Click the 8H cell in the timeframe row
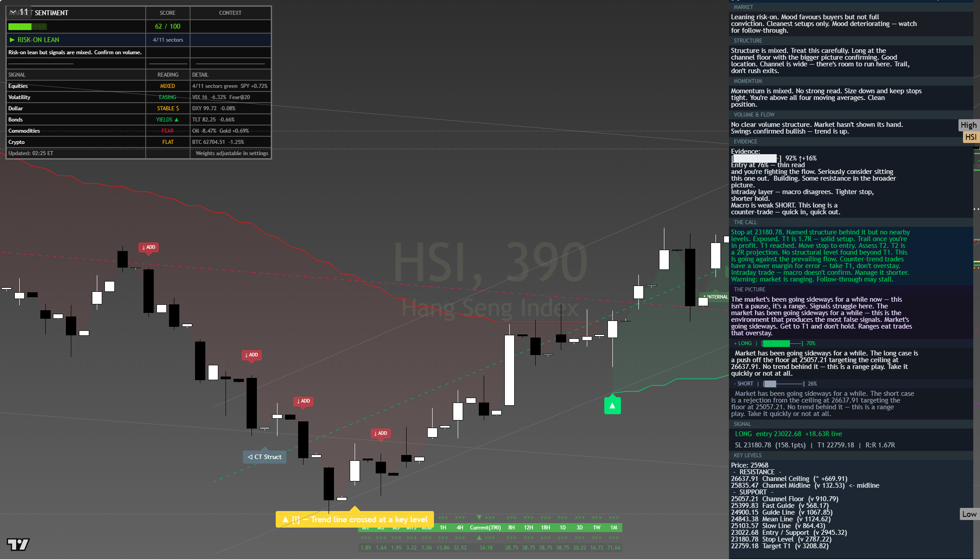This screenshot has width=980, height=559. [512, 528]
